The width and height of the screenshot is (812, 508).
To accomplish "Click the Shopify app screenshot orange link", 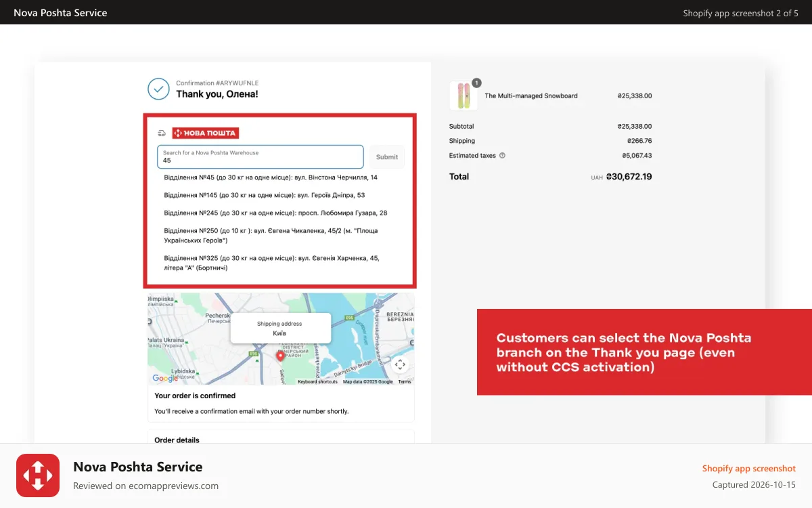I will coord(749,469).
